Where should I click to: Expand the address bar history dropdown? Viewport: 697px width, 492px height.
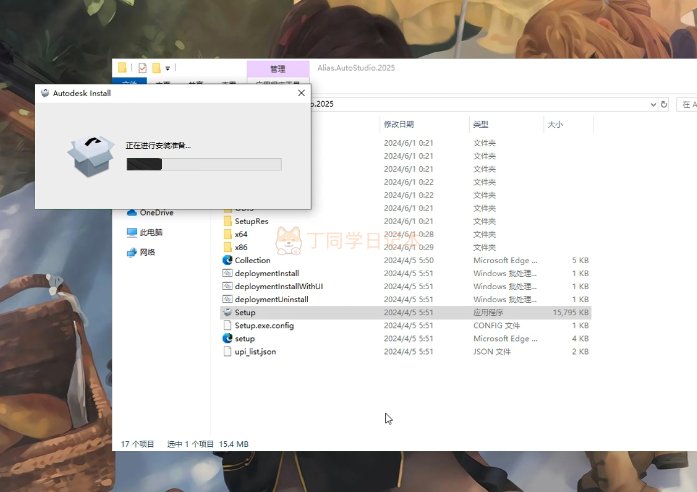tap(653, 104)
